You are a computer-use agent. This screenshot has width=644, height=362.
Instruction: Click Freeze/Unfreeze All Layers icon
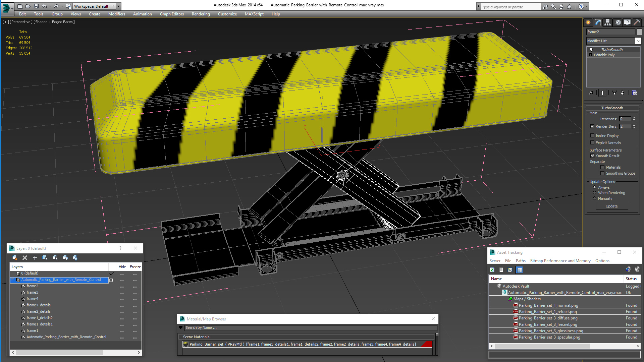75,258
